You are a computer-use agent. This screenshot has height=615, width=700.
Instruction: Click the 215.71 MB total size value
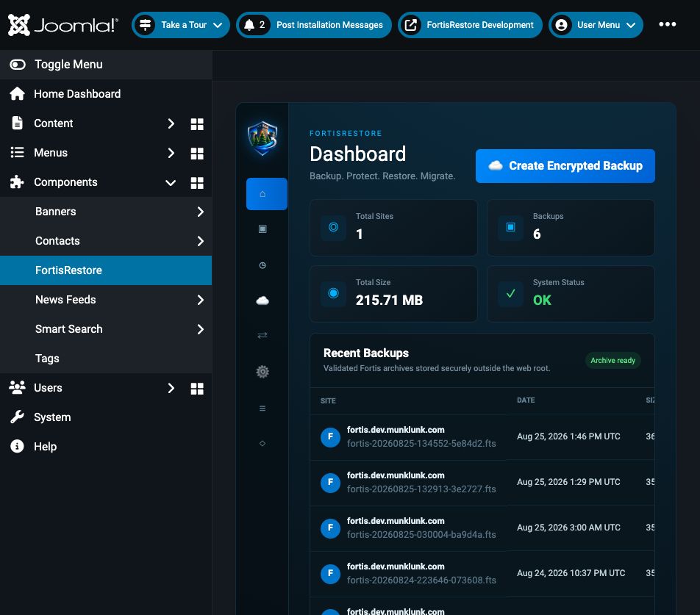(x=389, y=300)
